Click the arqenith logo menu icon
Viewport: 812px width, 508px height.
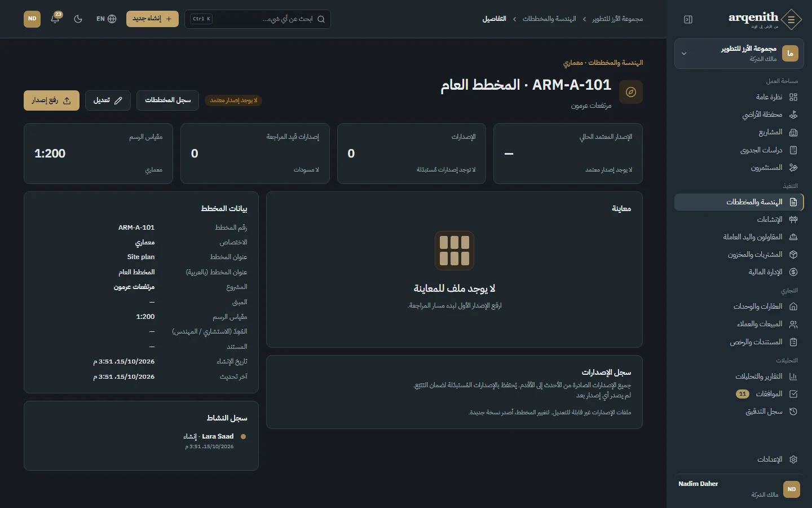click(x=792, y=20)
